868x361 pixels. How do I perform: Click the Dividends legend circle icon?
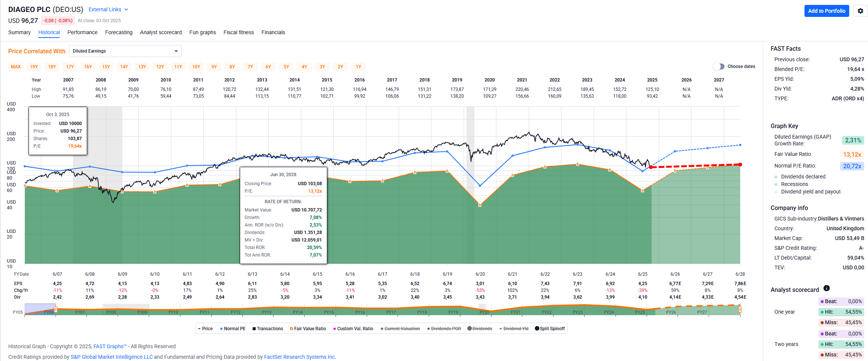[x=469, y=329]
